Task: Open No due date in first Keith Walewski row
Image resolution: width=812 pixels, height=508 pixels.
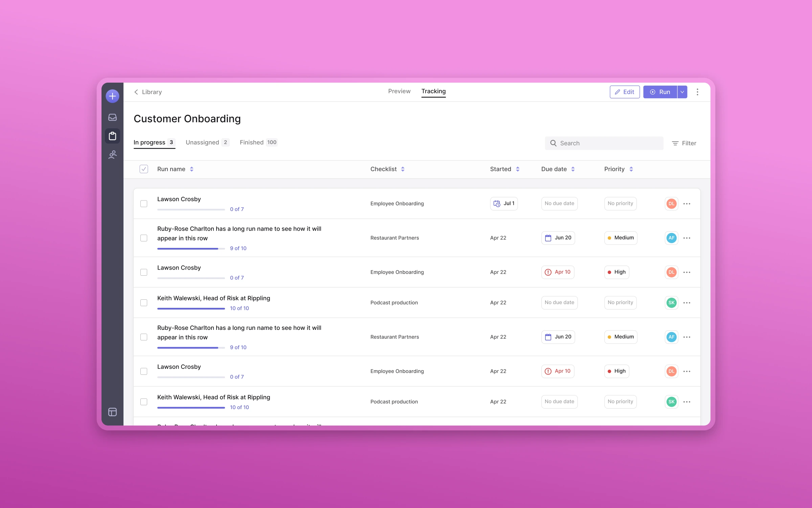Action: click(x=559, y=302)
